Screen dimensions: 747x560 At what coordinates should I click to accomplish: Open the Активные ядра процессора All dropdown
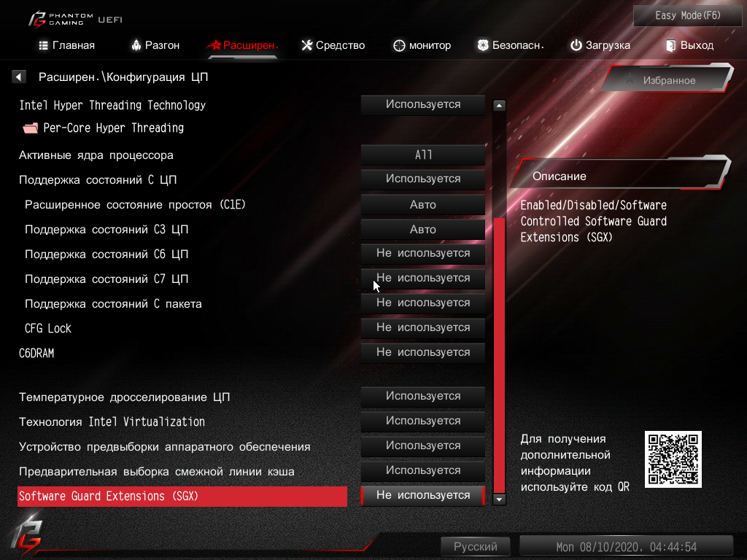(x=422, y=155)
